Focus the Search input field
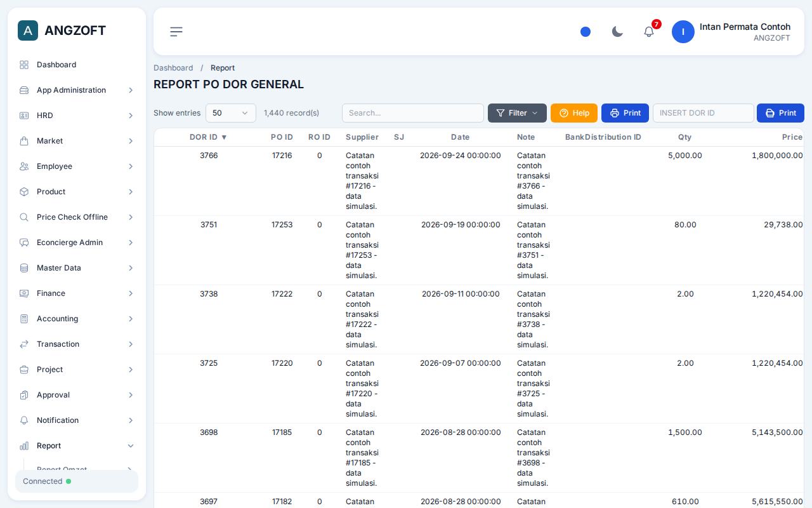Image resolution: width=812 pixels, height=508 pixels. [x=413, y=113]
